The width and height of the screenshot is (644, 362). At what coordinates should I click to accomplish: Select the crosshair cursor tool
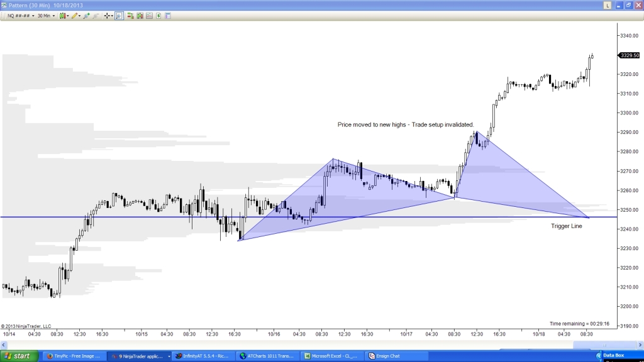pyautogui.click(x=107, y=16)
